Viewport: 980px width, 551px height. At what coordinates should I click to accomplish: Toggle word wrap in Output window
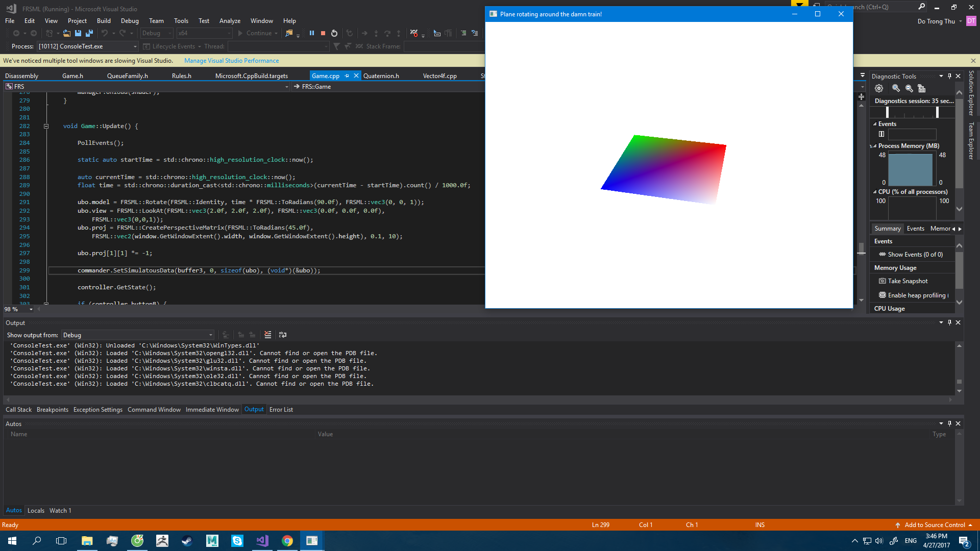(x=283, y=335)
